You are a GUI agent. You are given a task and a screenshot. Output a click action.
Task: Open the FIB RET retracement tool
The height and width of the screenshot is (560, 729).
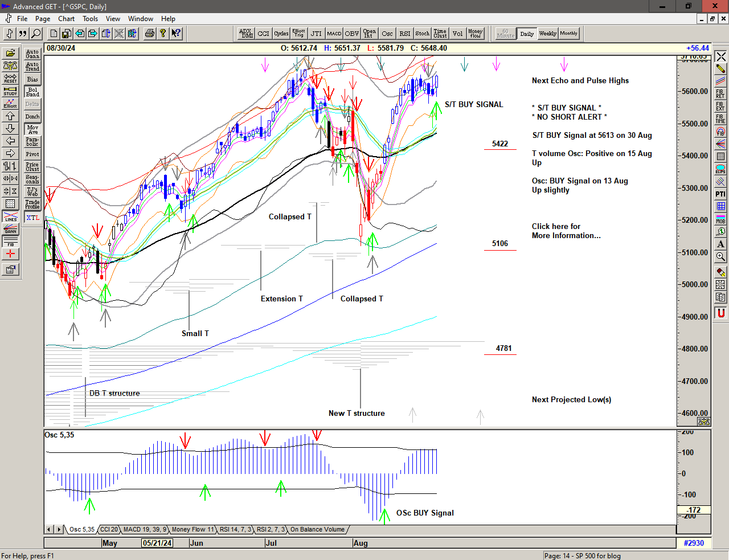(720, 93)
